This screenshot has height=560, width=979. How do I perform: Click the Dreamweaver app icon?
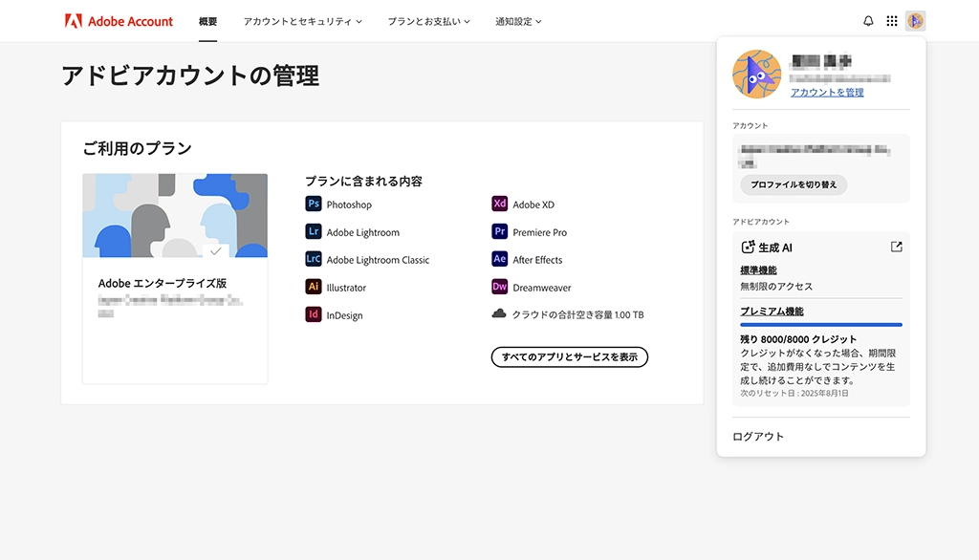(x=499, y=287)
